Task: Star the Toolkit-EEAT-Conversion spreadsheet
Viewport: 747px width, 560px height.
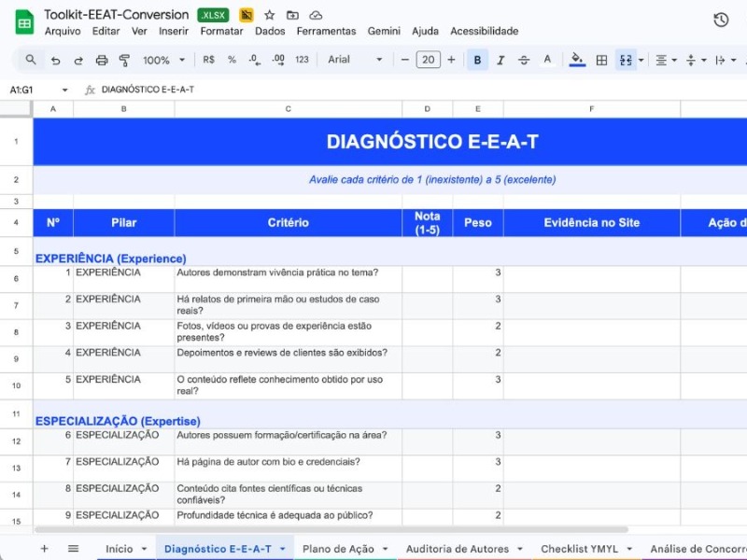Action: click(268, 15)
